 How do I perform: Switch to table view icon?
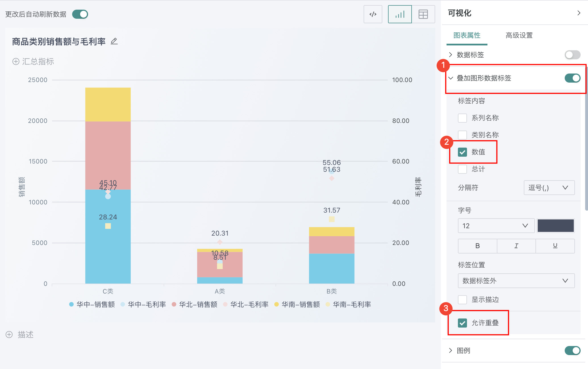pyautogui.click(x=423, y=14)
